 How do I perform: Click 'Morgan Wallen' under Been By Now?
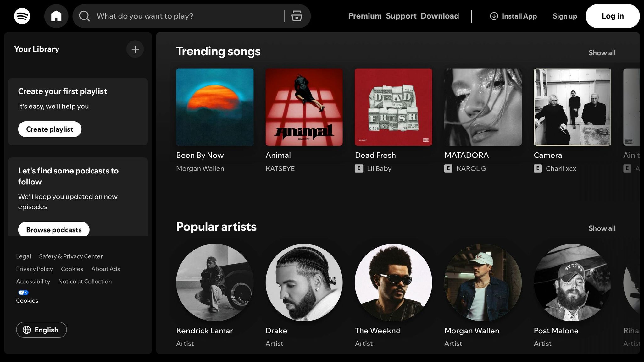coord(200,169)
